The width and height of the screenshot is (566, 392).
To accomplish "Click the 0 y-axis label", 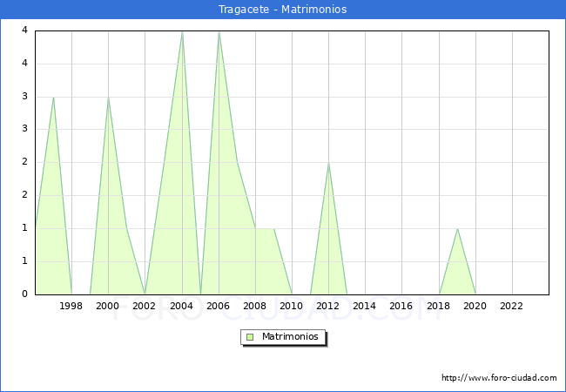I will (x=24, y=294).
